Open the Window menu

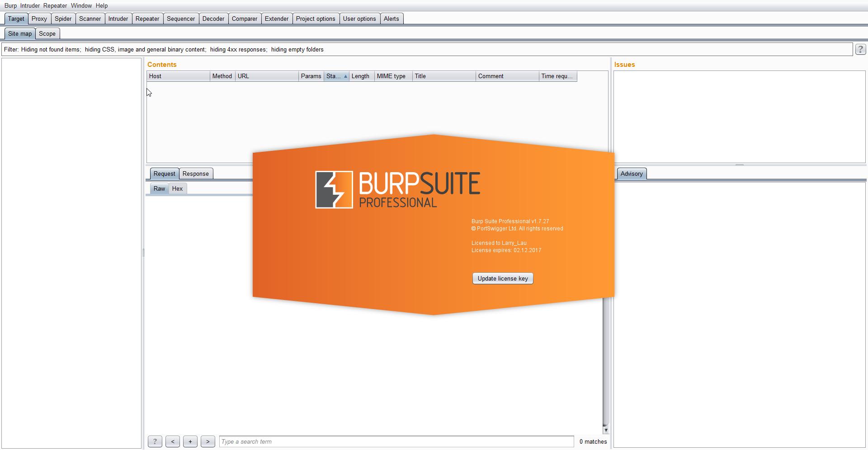tap(81, 6)
